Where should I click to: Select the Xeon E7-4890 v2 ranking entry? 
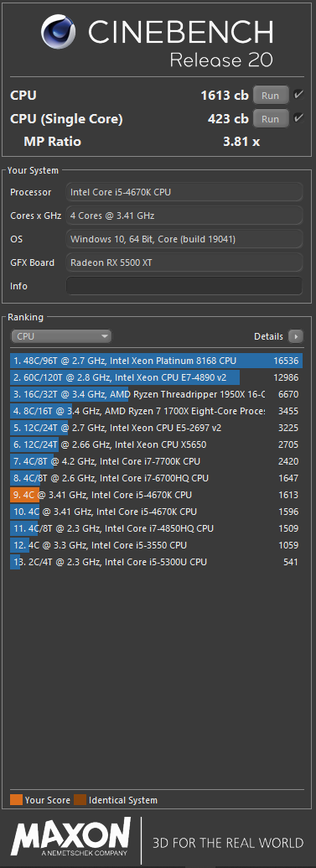[156, 377]
